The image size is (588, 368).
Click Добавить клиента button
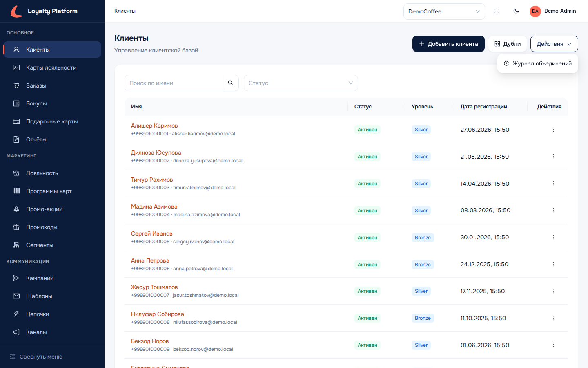(x=448, y=44)
